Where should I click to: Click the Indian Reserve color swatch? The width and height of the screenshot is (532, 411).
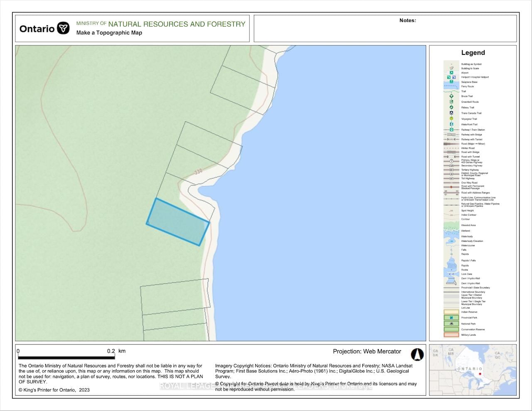coord(451,312)
